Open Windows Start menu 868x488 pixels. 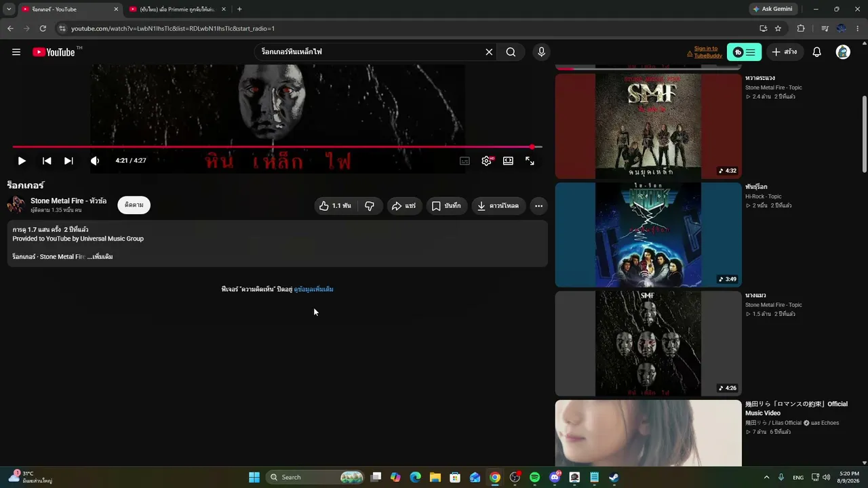click(x=254, y=477)
